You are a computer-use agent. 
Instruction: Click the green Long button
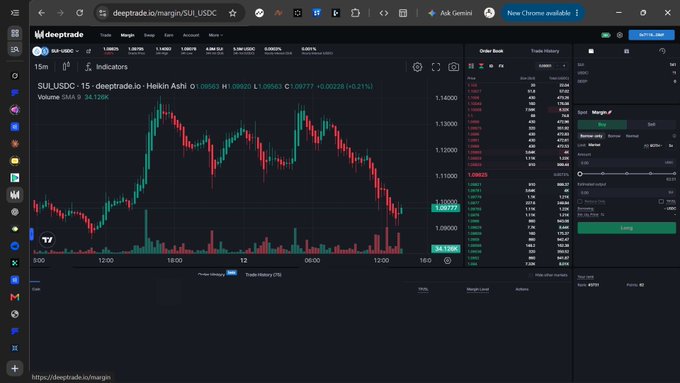[627, 228]
